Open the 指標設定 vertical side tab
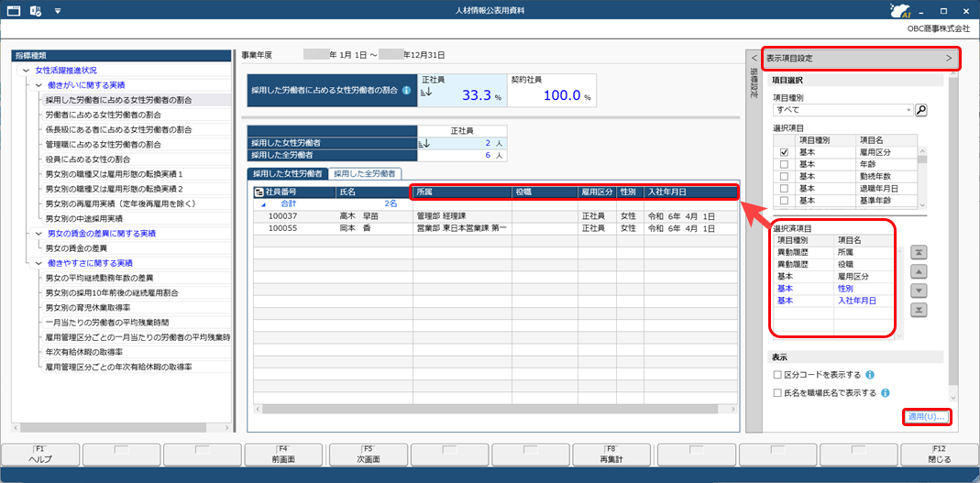Image resolution: width=980 pixels, height=483 pixels. [754, 84]
